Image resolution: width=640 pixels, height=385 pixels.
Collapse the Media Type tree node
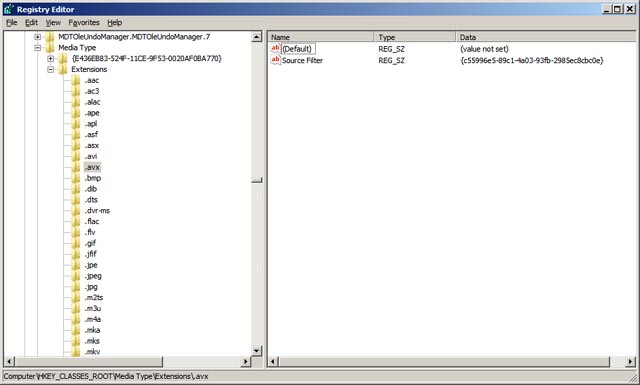tap(38, 48)
